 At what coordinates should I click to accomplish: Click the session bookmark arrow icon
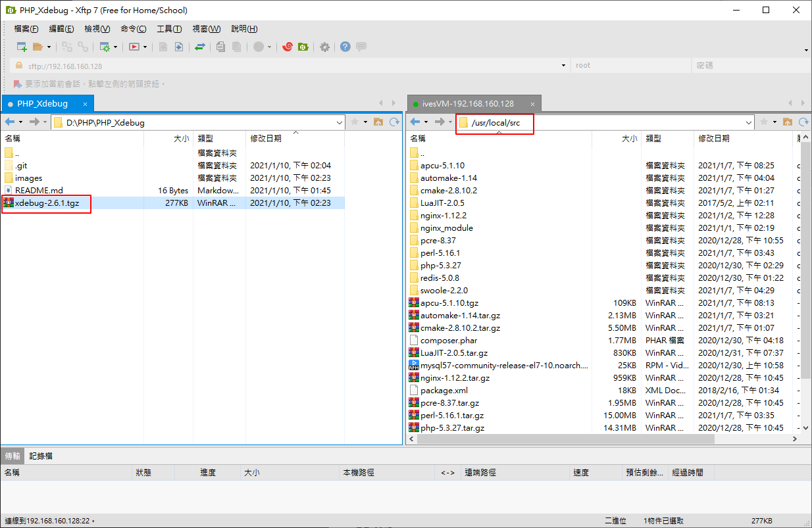[x=17, y=84]
